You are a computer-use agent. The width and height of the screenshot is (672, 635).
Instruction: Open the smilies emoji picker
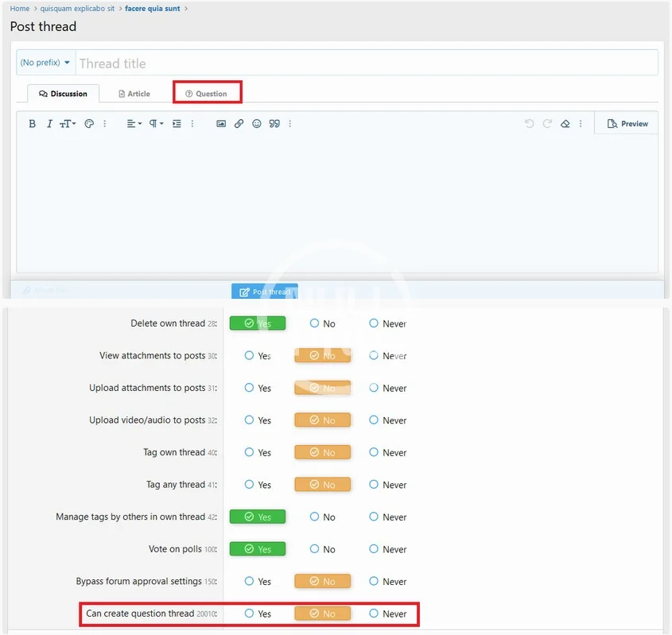tap(257, 124)
